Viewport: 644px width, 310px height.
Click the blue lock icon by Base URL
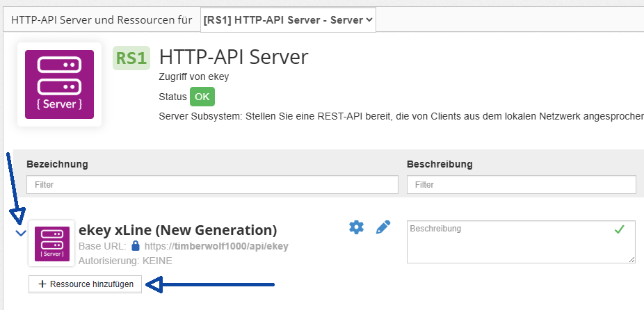click(x=136, y=246)
